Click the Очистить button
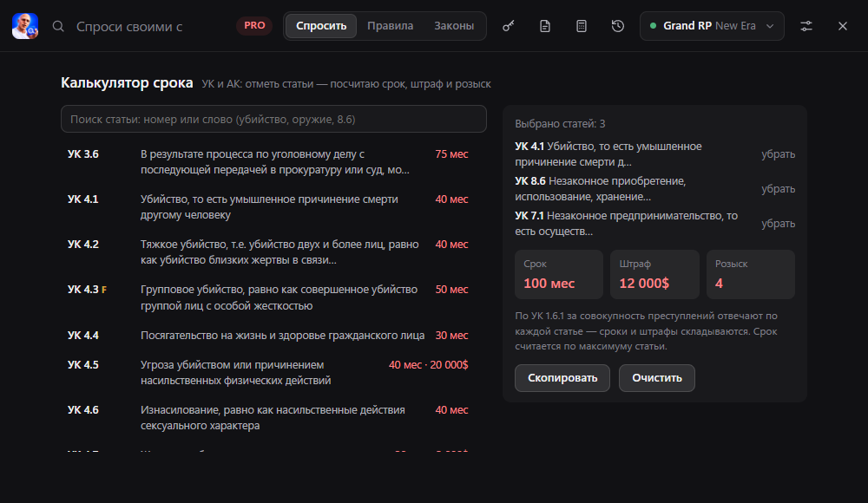 coord(657,378)
